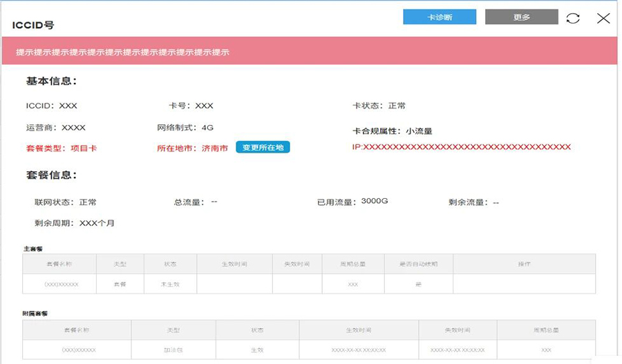Click the 状态 header in 附属套餐 table
The height and width of the screenshot is (364, 622).
tap(257, 330)
